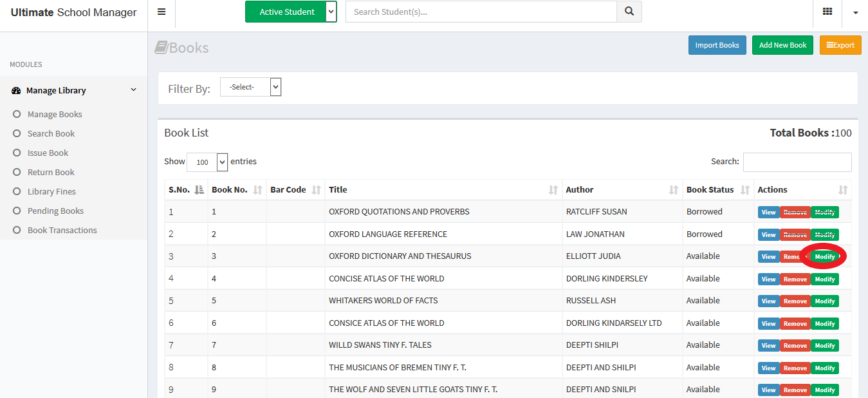Remove The Wolf and Seven Little Goats
The width and height of the screenshot is (868, 398).
click(795, 390)
